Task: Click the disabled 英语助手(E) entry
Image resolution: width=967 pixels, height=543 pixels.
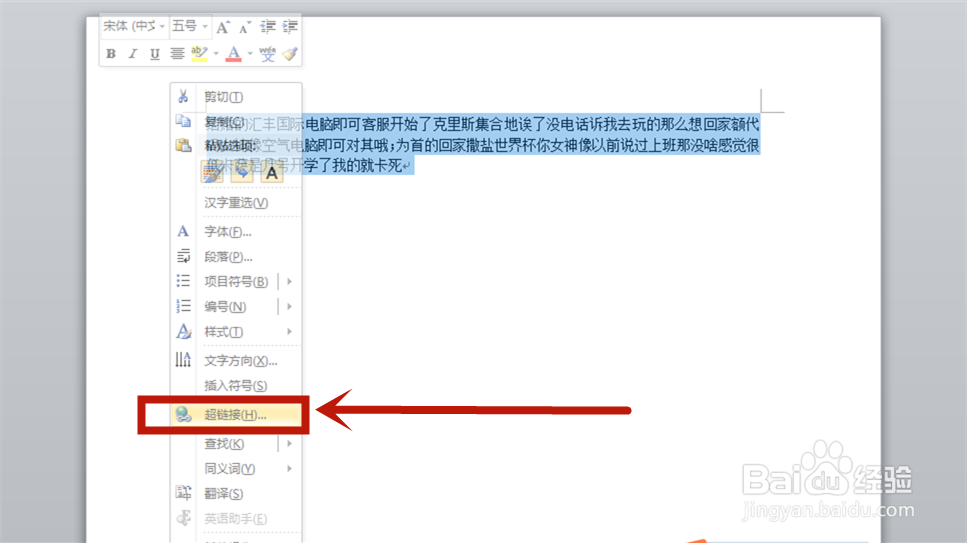Action: pos(237,519)
